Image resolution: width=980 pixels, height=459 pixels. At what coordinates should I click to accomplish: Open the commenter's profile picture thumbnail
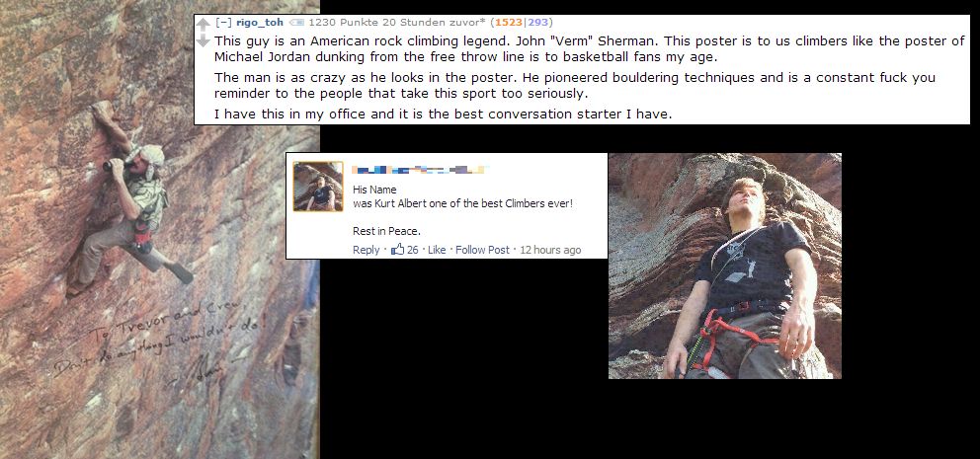(318, 187)
